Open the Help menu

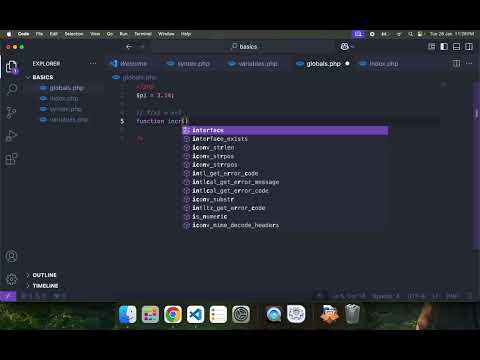point(186,34)
